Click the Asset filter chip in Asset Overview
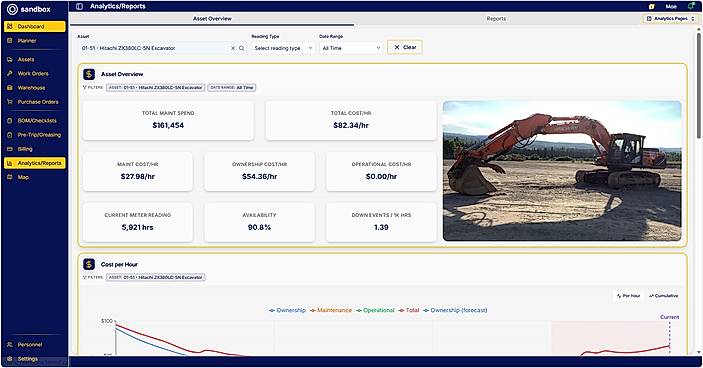703x368 pixels. pos(156,87)
